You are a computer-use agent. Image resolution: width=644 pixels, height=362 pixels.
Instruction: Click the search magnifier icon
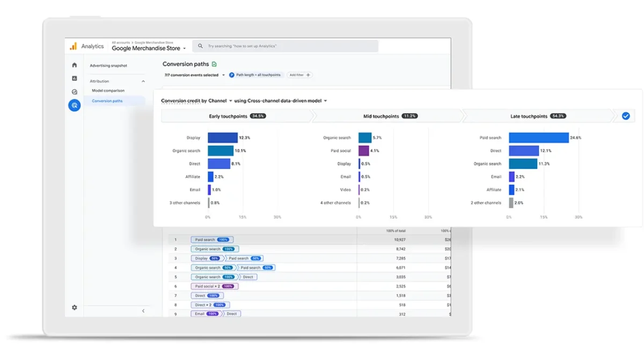pos(201,46)
